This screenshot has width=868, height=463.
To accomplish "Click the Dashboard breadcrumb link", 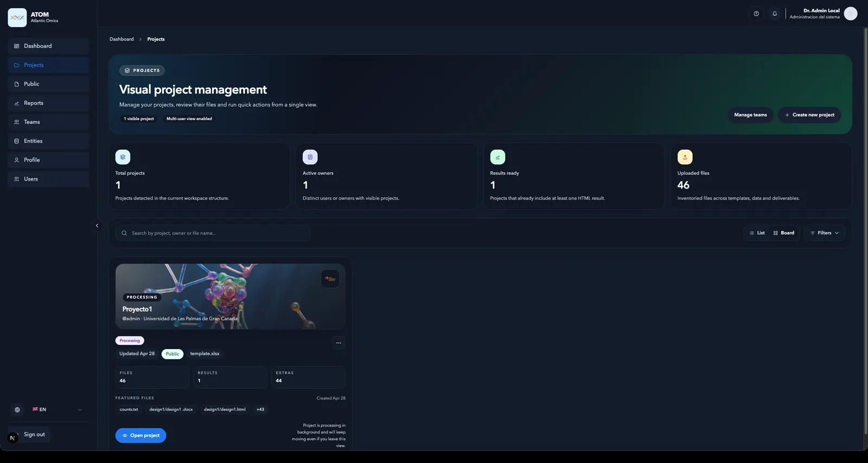I will [x=122, y=39].
